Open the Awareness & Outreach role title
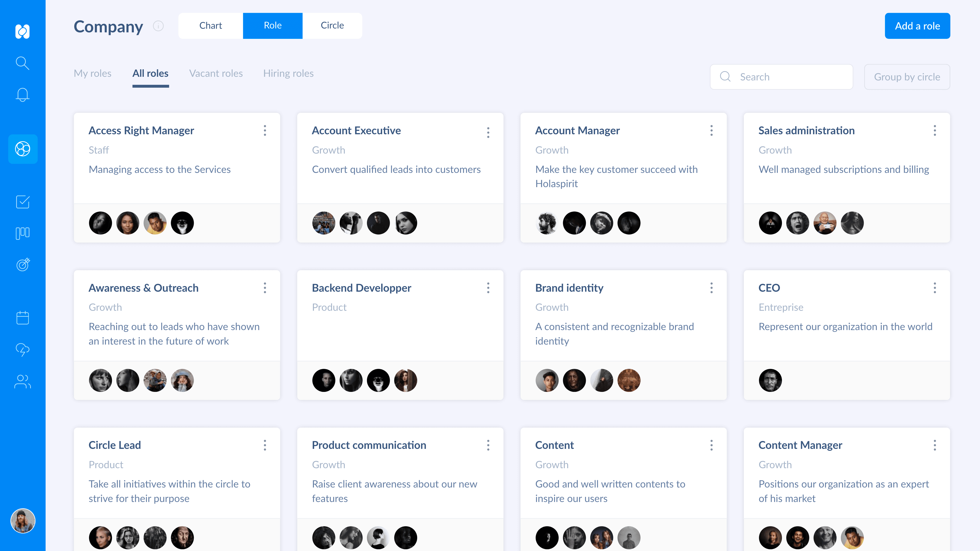This screenshot has height=551, width=980. (143, 288)
